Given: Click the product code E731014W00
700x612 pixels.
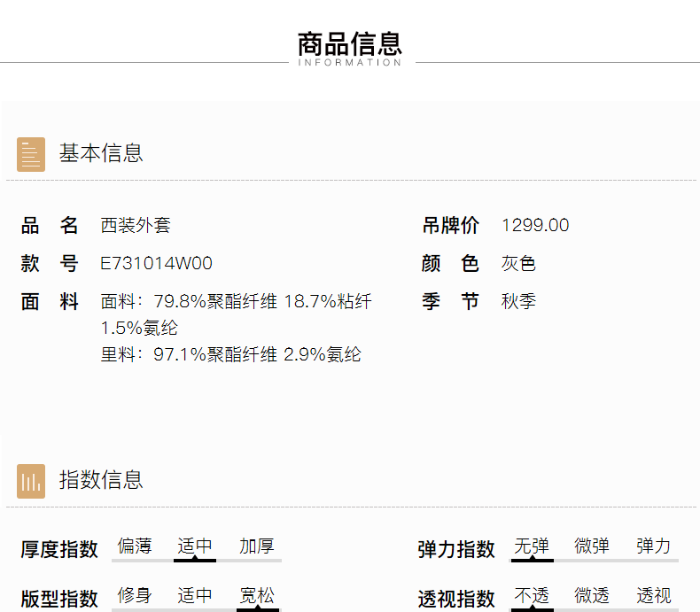Looking at the screenshot, I should 156,264.
